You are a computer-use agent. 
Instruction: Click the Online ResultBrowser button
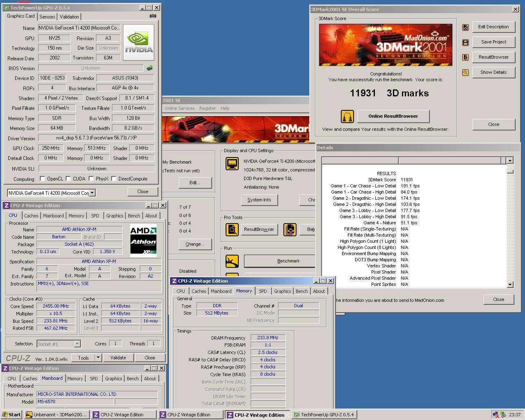[393, 116]
